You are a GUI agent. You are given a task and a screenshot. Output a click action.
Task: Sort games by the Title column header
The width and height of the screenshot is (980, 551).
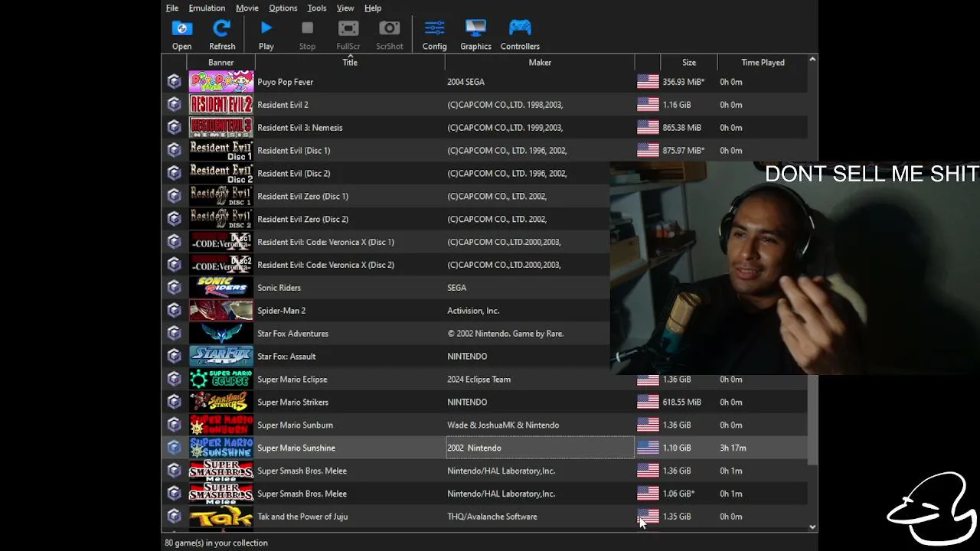[350, 63]
